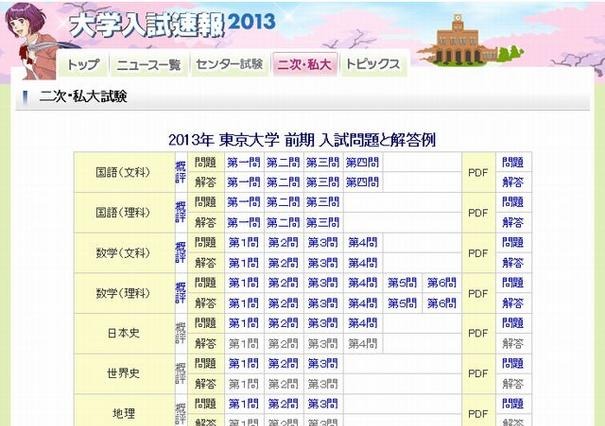The width and height of the screenshot is (605, 426).
Task: Open 概評 for 国語(文科)
Action: [x=180, y=172]
